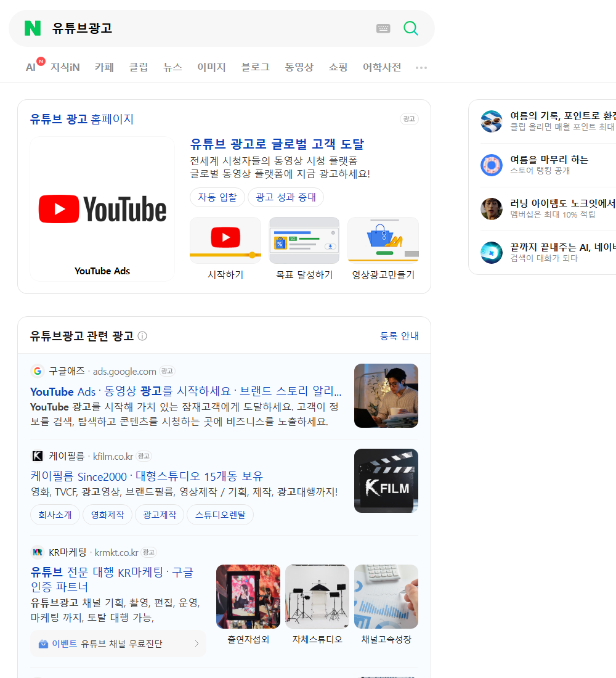Open 유튜브 광고로 글로벌 고객 도달 headline
Image resolution: width=616 pixels, height=678 pixels.
click(277, 144)
